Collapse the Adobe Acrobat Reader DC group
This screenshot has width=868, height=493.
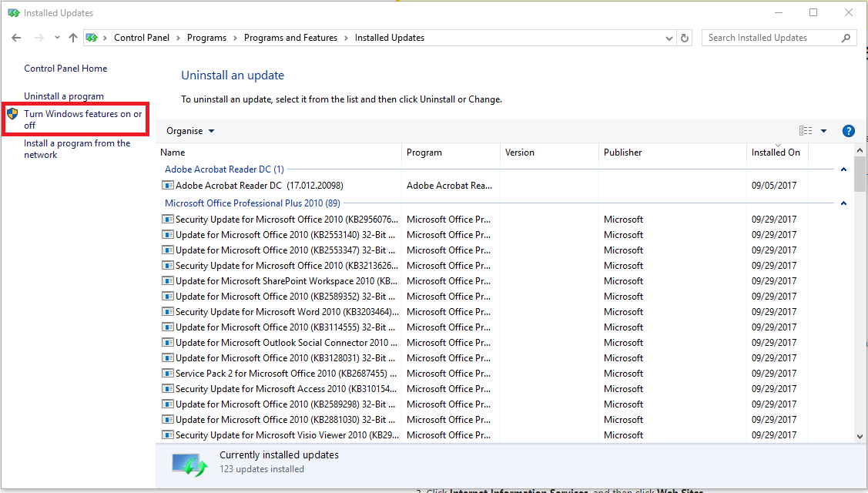click(843, 169)
